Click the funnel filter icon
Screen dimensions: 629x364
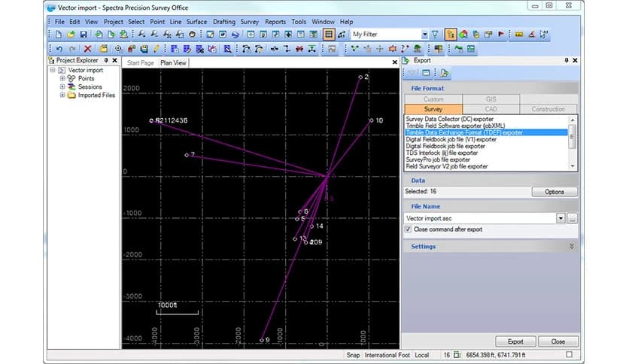(x=435, y=35)
